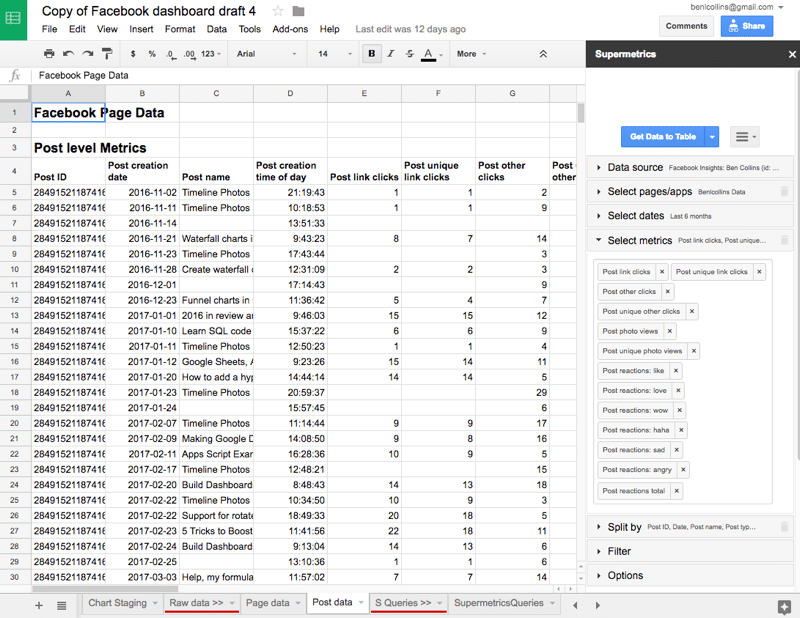Open Get Data to Table dropdown arrow
800x618 pixels.
click(712, 137)
